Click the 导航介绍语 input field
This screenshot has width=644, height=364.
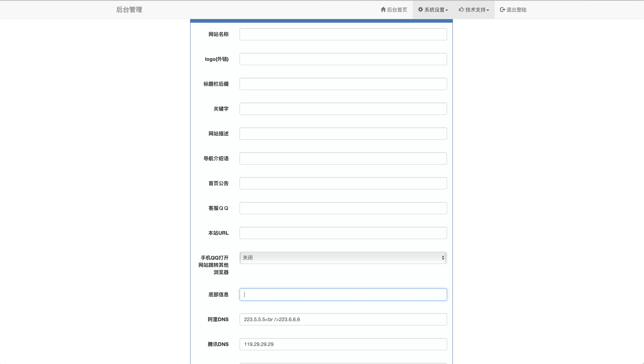pyautogui.click(x=343, y=158)
